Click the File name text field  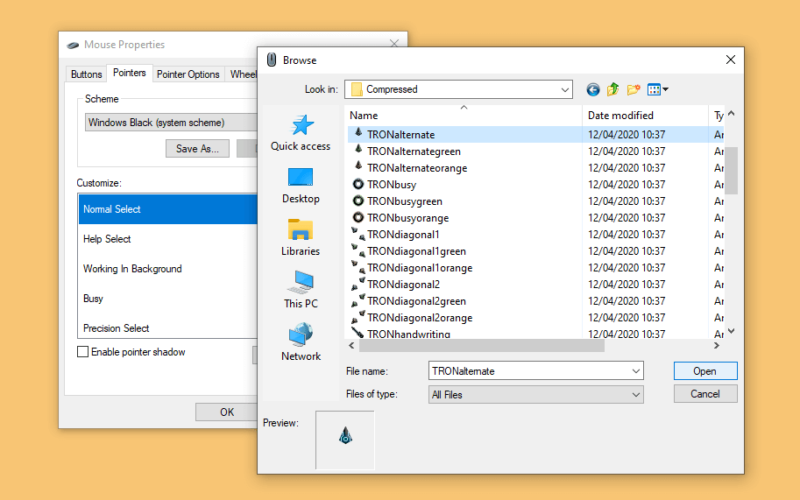529,371
